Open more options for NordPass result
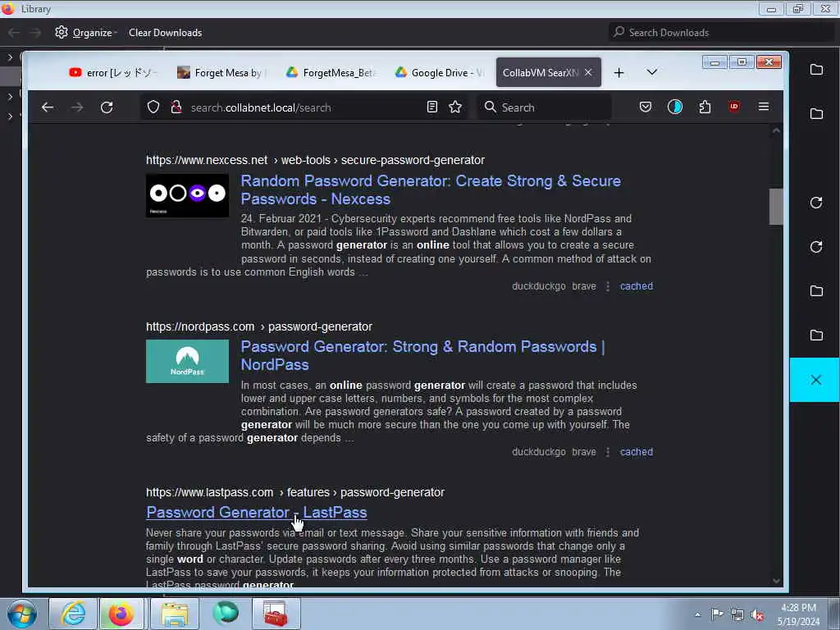840x630 pixels. (608, 452)
